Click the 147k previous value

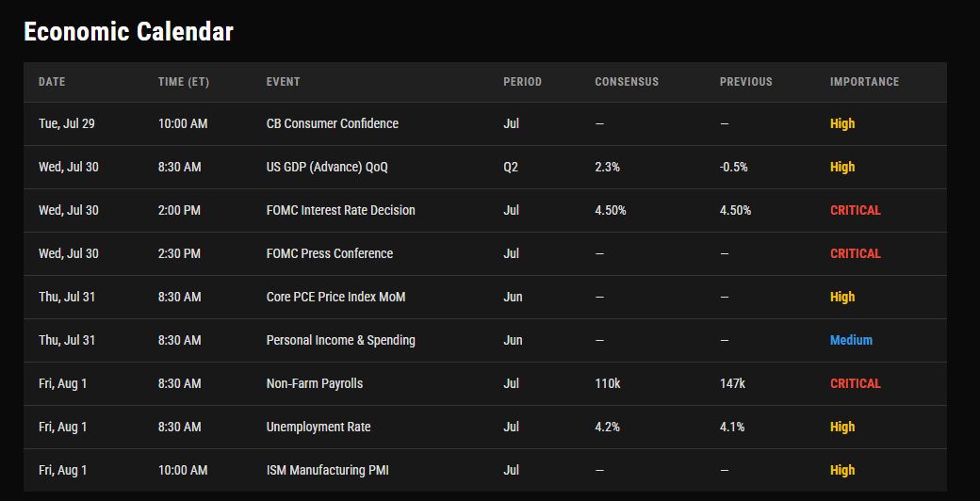pyautogui.click(x=732, y=383)
